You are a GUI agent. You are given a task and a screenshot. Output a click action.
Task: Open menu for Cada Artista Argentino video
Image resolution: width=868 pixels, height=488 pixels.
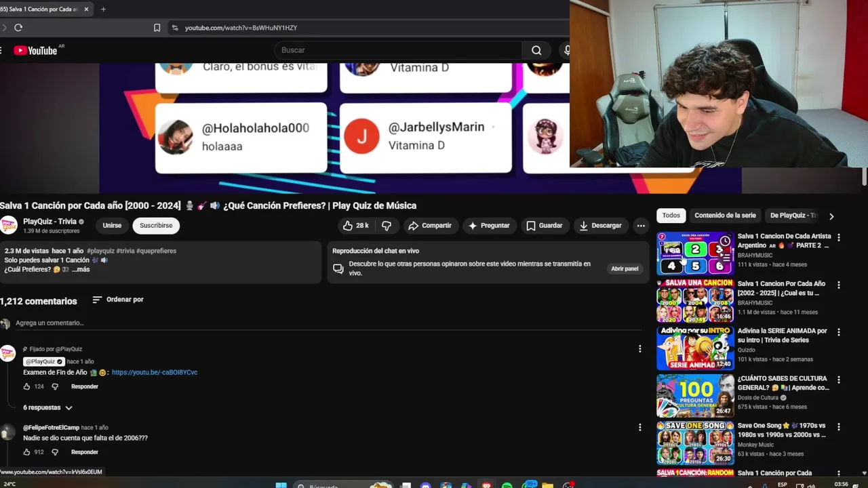(x=839, y=238)
